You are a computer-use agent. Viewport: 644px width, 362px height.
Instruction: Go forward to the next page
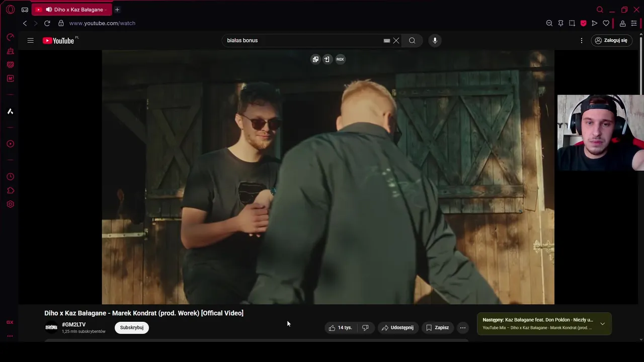(x=36, y=23)
